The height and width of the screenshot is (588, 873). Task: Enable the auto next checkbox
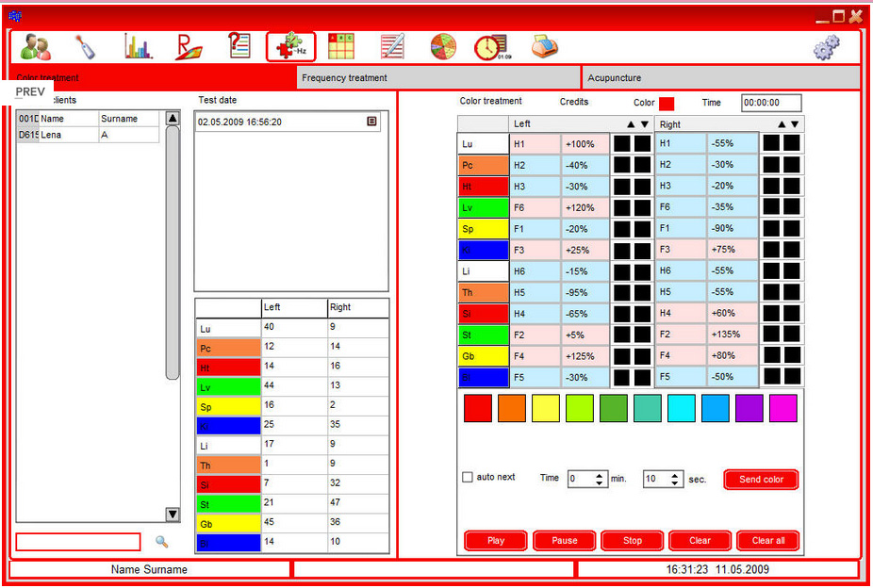(x=468, y=478)
